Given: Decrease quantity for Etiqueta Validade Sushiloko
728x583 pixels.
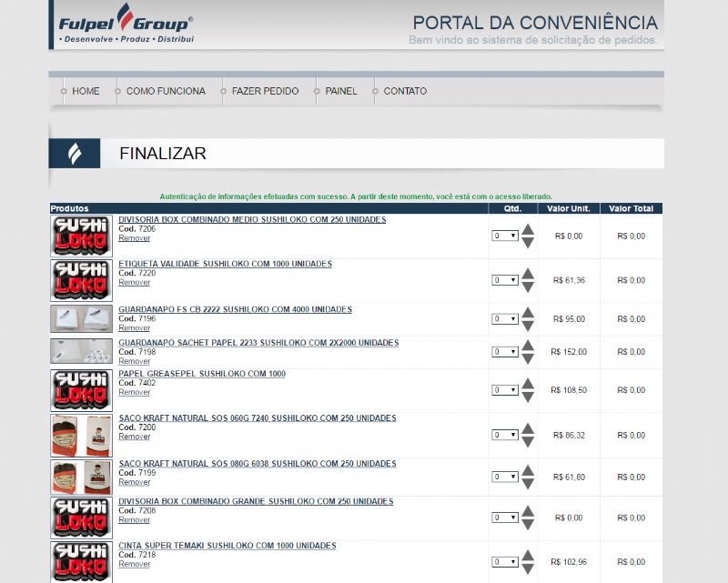Looking at the screenshot, I should pos(528,286).
